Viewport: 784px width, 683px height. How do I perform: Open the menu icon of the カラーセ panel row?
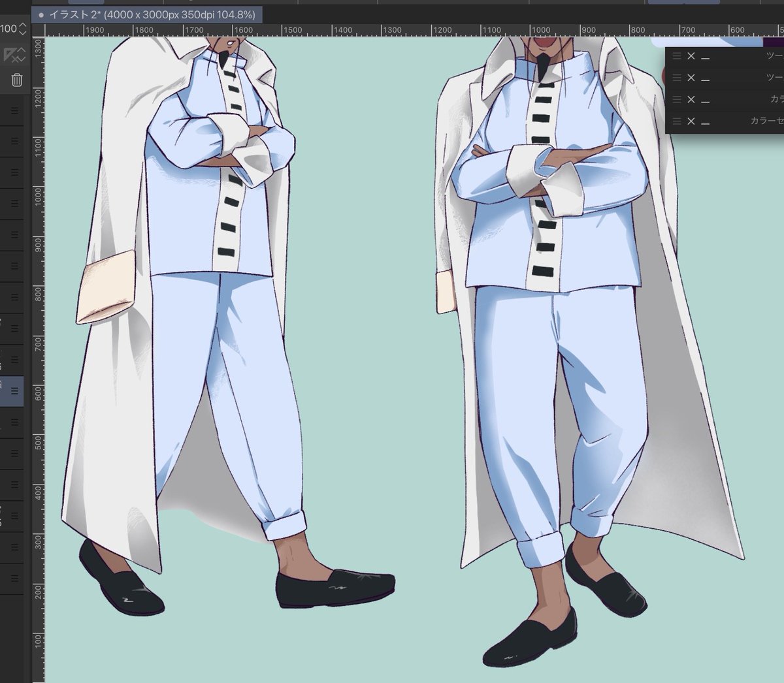tap(677, 121)
